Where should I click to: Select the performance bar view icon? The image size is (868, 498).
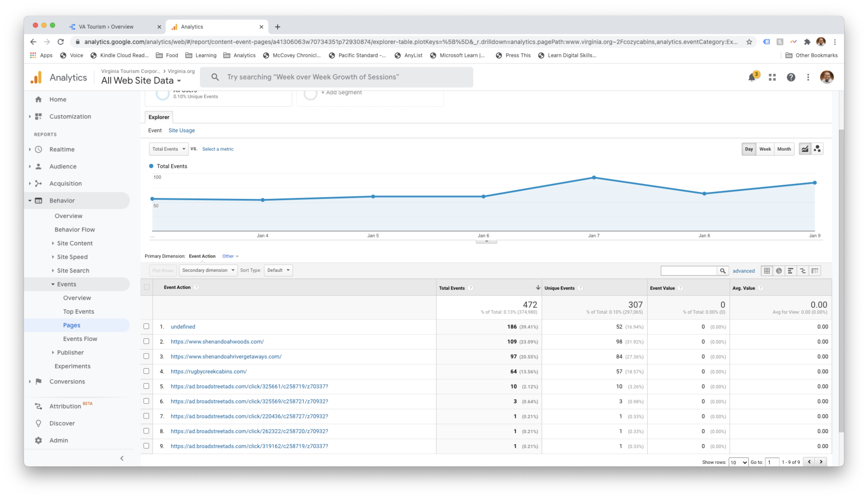[791, 271]
